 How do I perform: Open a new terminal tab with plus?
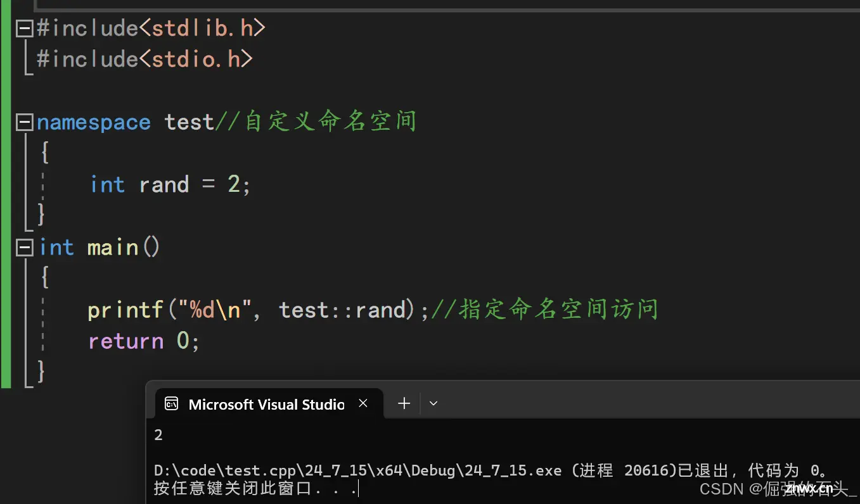404,403
